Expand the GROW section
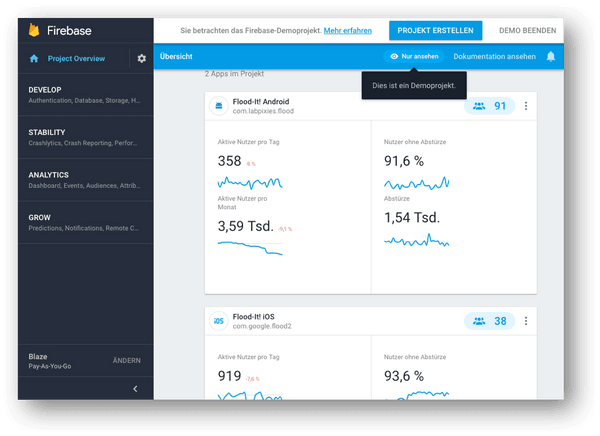 coord(86,222)
